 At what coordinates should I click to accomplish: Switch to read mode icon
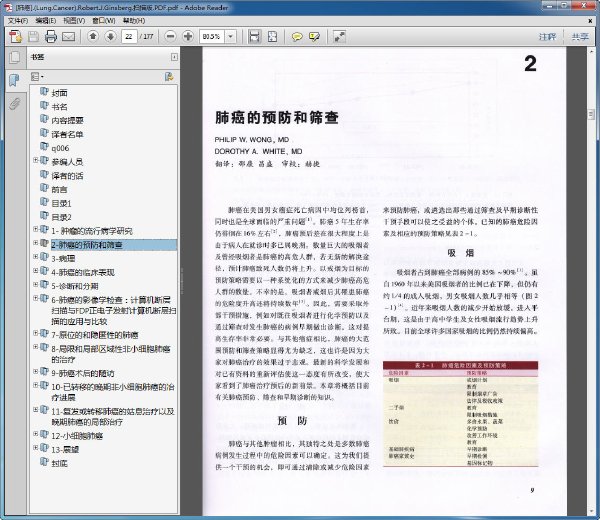click(339, 36)
